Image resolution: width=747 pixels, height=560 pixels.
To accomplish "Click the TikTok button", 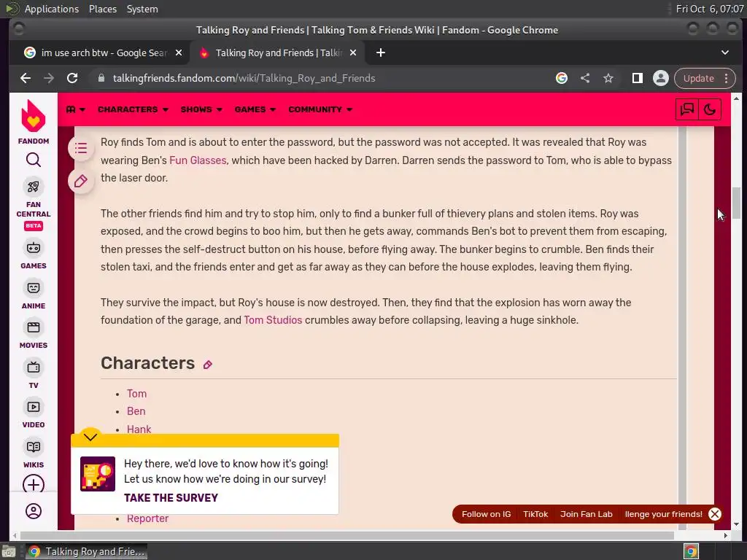I will [535, 514].
